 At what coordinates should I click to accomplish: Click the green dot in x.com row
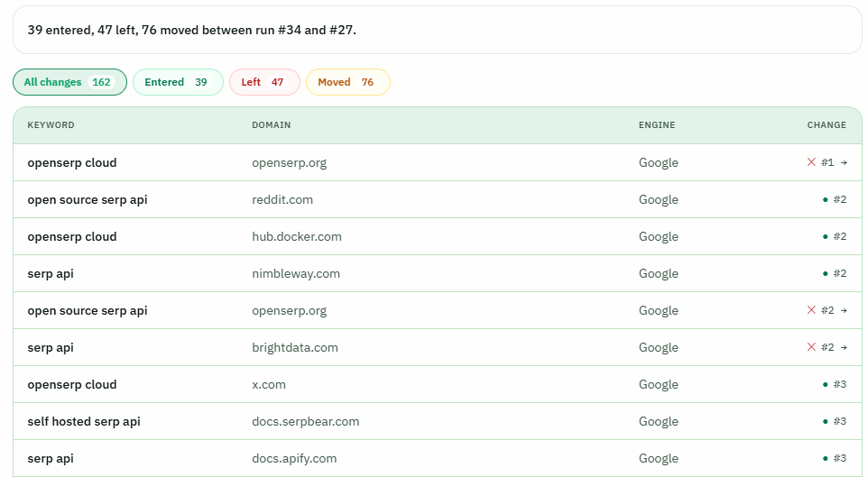pyautogui.click(x=826, y=385)
